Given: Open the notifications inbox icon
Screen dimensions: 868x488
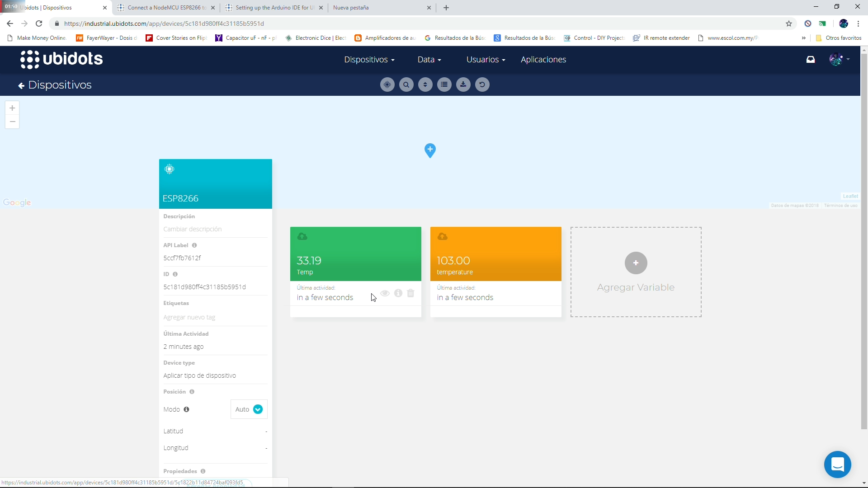Looking at the screenshot, I should 810,59.
